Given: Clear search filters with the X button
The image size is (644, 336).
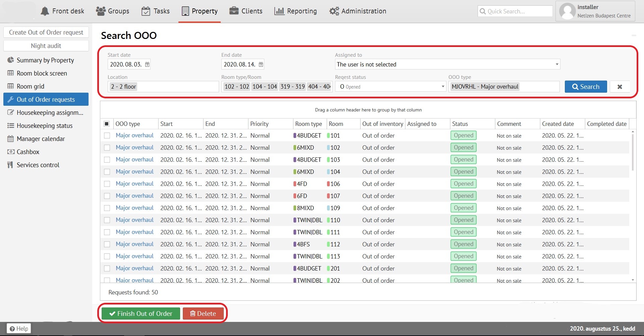Looking at the screenshot, I should 620,87.
